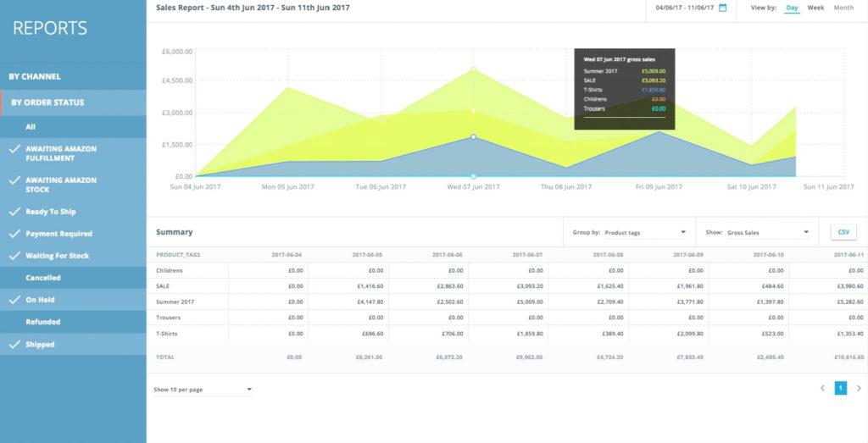This screenshot has width=868, height=443.
Task: Open the date range calendar icon
Action: tap(723, 8)
